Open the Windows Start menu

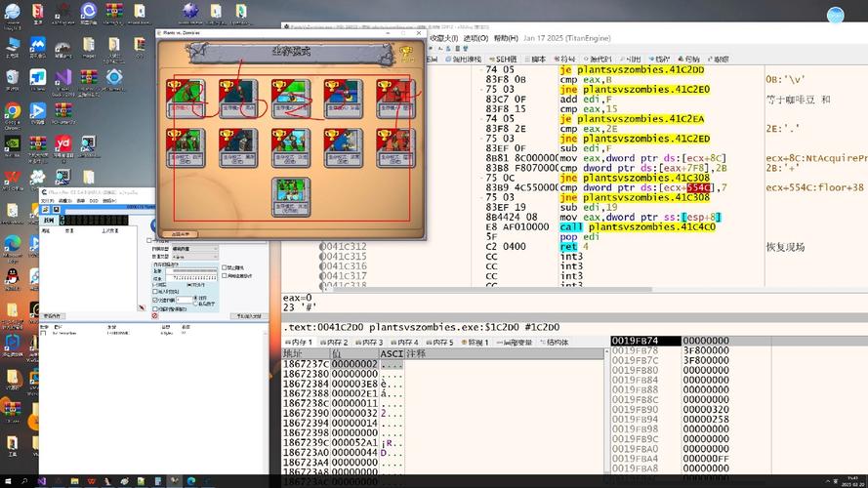8,481
